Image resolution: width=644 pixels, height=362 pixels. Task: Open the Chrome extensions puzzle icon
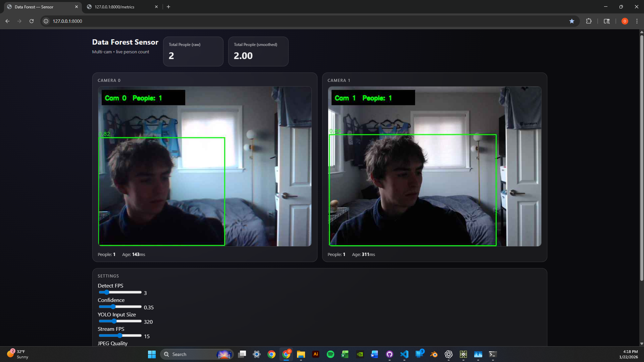pyautogui.click(x=589, y=21)
